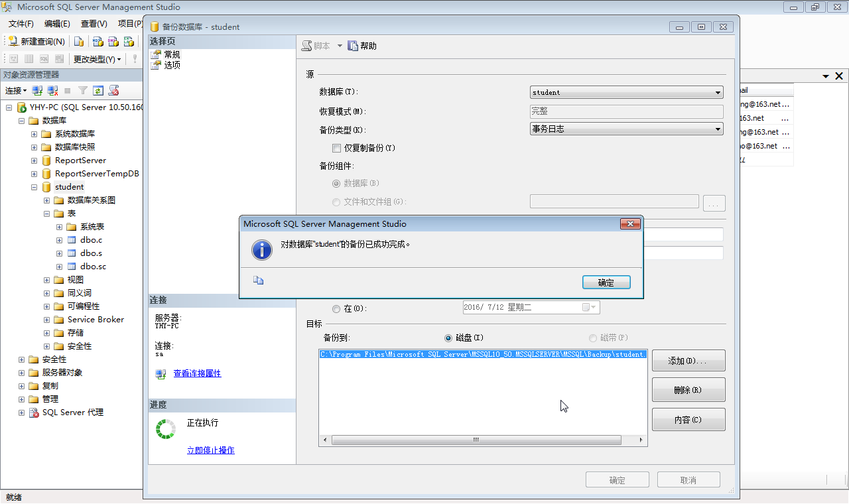Show the results pane icon
The width and height of the screenshot is (849, 504).
60,59
